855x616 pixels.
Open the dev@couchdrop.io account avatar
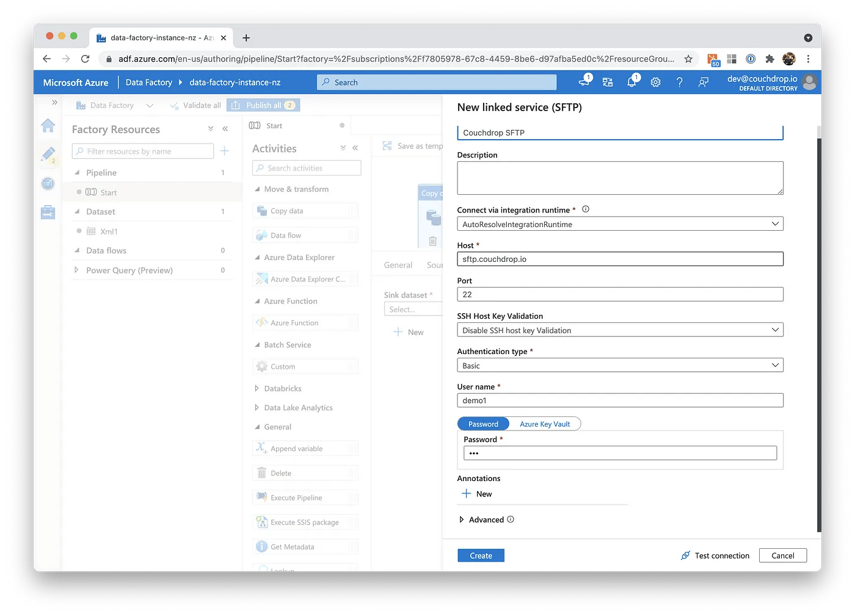pyautogui.click(x=809, y=82)
